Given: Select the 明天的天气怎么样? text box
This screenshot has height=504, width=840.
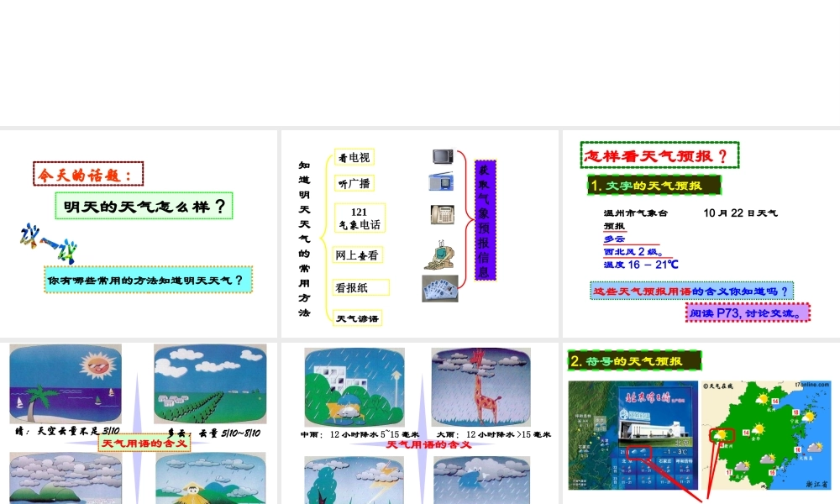Looking at the screenshot, I should point(144,206).
